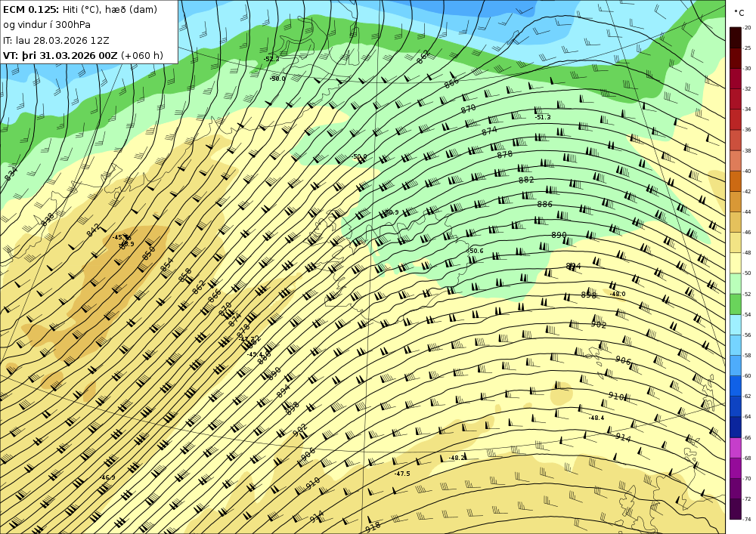This screenshot has width=756, height=534.
Task: Click the '838' height contour label
Action: pos(48,219)
